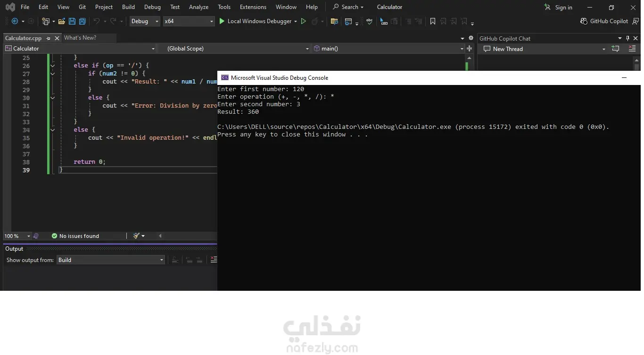Open the (Global Scope) dropdown
The width and height of the screenshot is (644, 355).
pyautogui.click(x=233, y=49)
